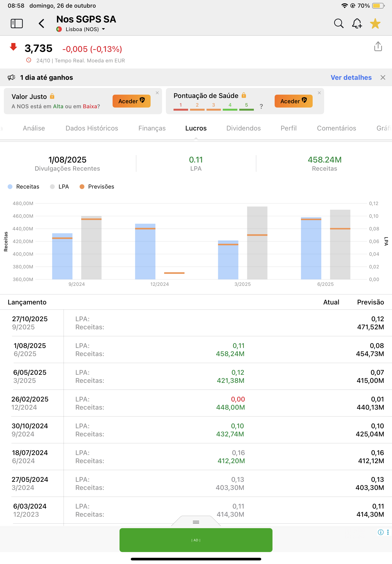Tap ad info icon
Screen dimensions: 392x564
pos(381,532)
